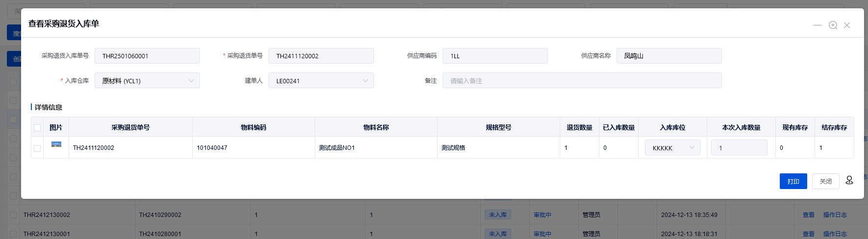This screenshot has width=868, height=239.
Task: Click timestamp 2024-12-13 18:18:31
Action: pyautogui.click(x=689, y=234)
